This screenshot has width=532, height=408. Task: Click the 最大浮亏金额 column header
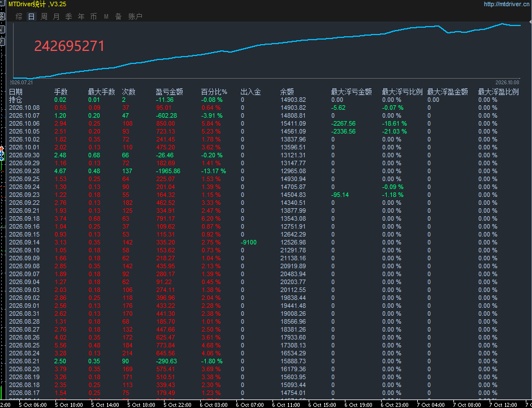coord(352,92)
